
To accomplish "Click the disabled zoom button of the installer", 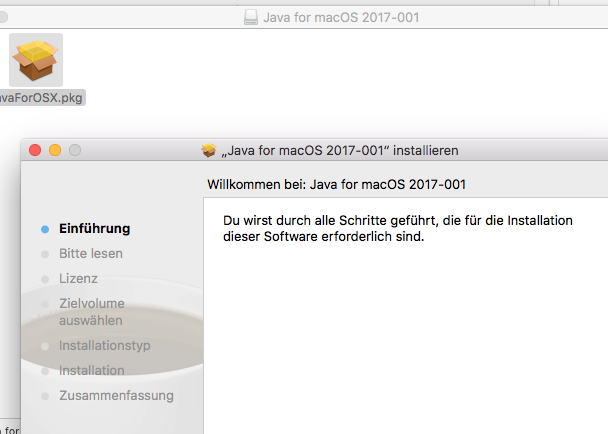I will click(x=75, y=150).
